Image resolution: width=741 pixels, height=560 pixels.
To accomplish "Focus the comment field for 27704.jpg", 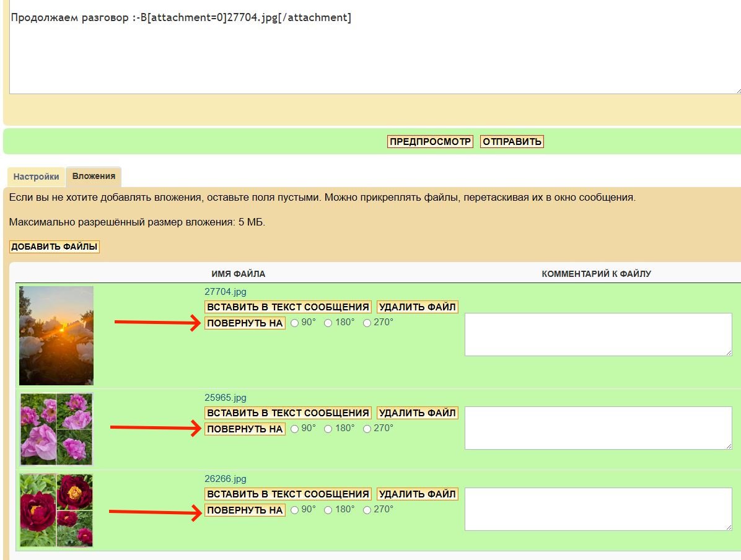I will pos(598,334).
